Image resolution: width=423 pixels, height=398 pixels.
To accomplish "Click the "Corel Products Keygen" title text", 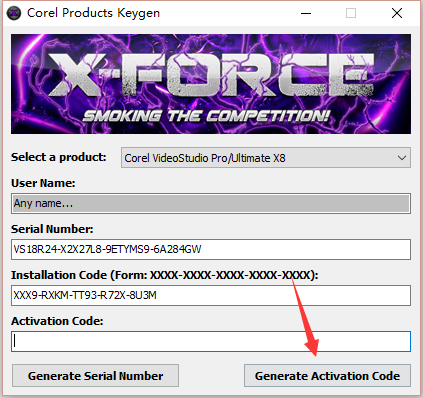I will pos(93,13).
